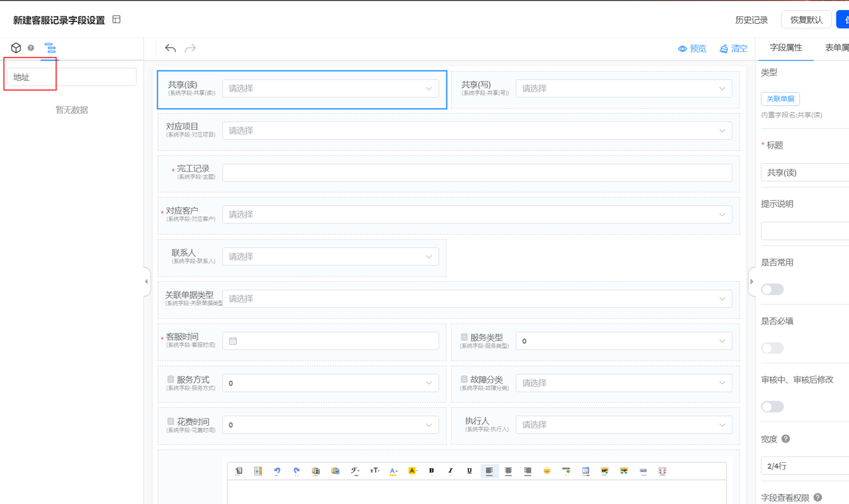Undo with the top toolbar back arrow

pyautogui.click(x=170, y=48)
